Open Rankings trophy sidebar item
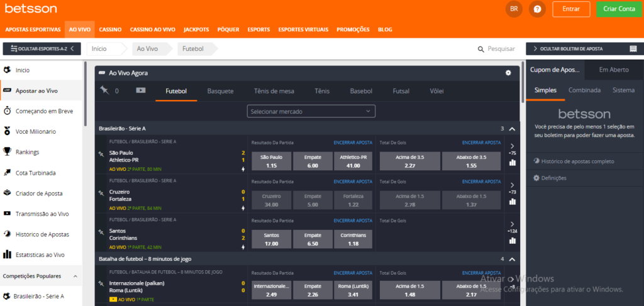The image size is (644, 306). click(41, 152)
